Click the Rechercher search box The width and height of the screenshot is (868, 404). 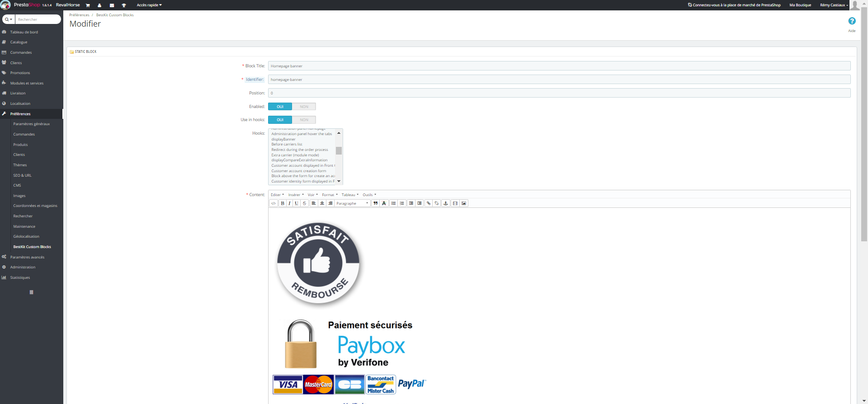(38, 19)
